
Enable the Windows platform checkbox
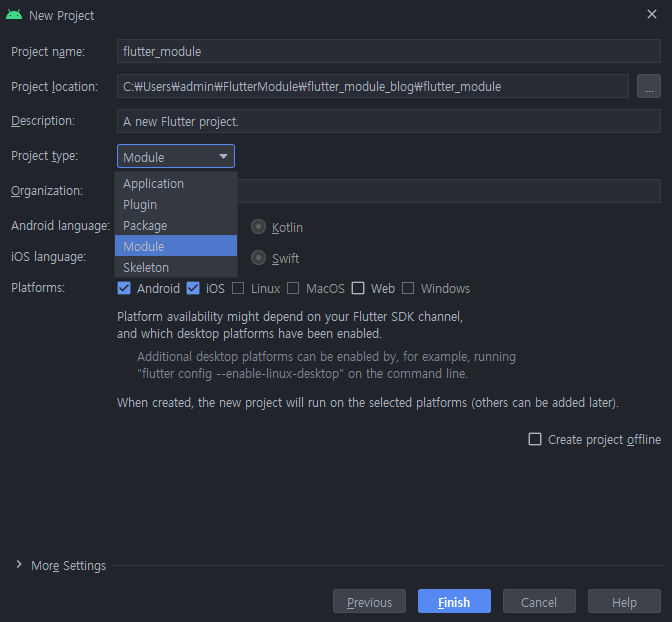click(x=408, y=288)
